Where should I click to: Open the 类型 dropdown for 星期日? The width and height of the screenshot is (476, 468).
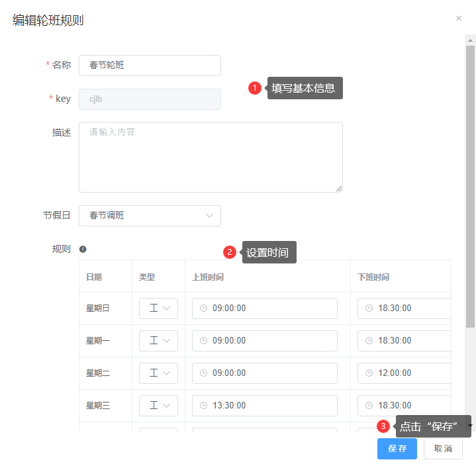point(158,308)
